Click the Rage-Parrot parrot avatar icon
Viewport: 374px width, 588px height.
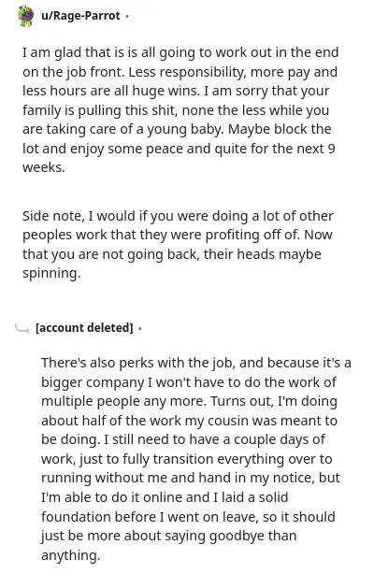tap(25, 16)
